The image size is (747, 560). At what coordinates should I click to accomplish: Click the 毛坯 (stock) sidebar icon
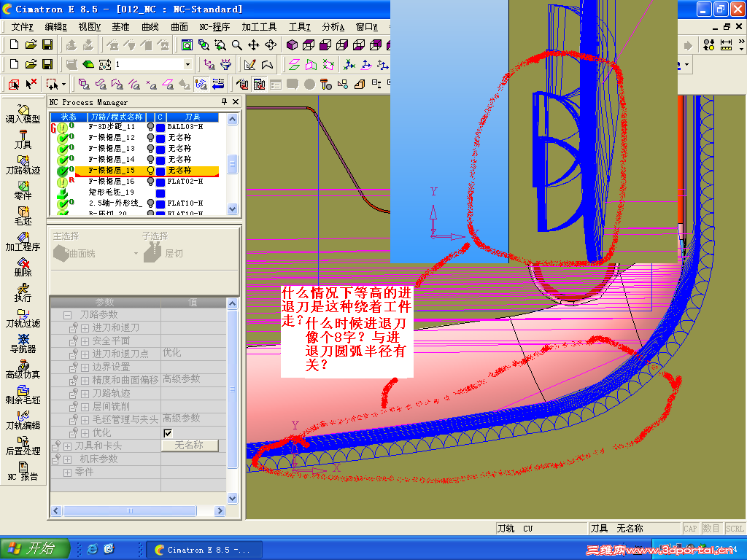(x=23, y=216)
